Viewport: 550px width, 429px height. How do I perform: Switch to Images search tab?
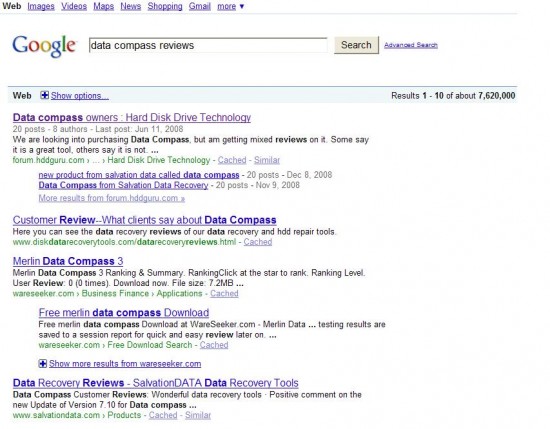[41, 6]
